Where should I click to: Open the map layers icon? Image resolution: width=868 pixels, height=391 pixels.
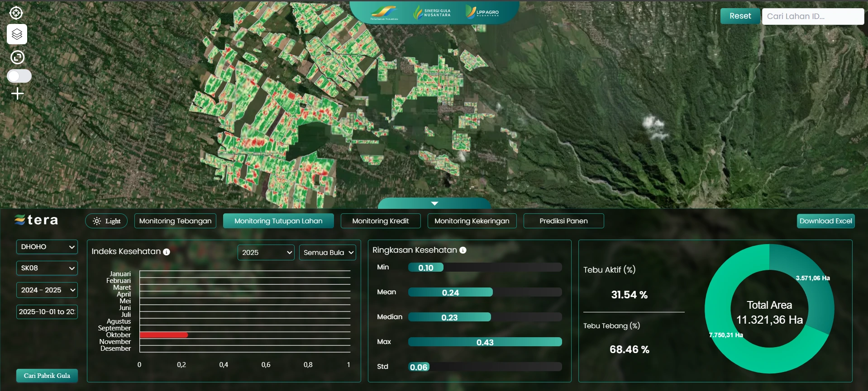point(17,34)
